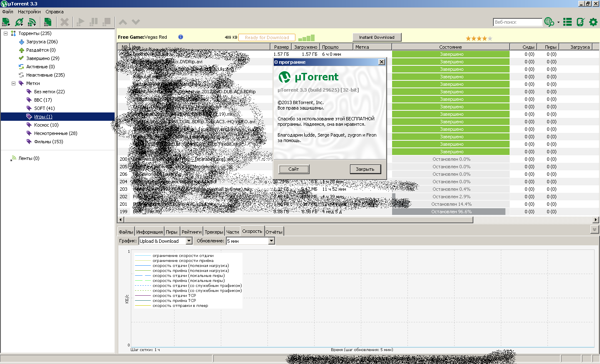
Task: Open the Настройки menu
Action: [29, 12]
